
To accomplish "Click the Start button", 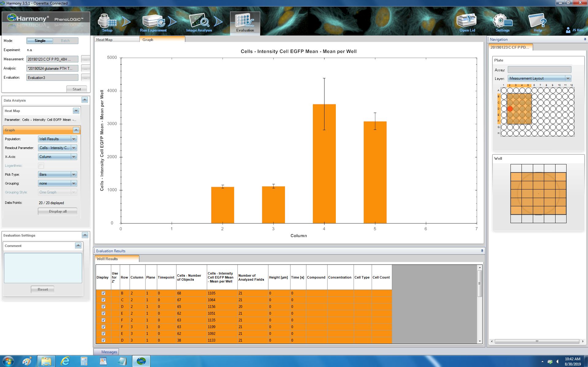I will coord(77,89).
